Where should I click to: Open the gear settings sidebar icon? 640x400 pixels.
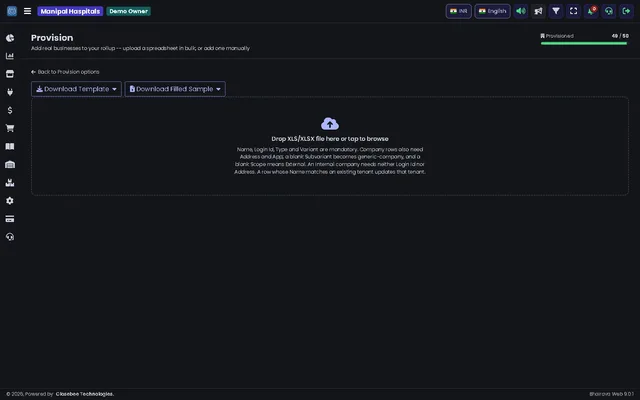click(x=10, y=201)
